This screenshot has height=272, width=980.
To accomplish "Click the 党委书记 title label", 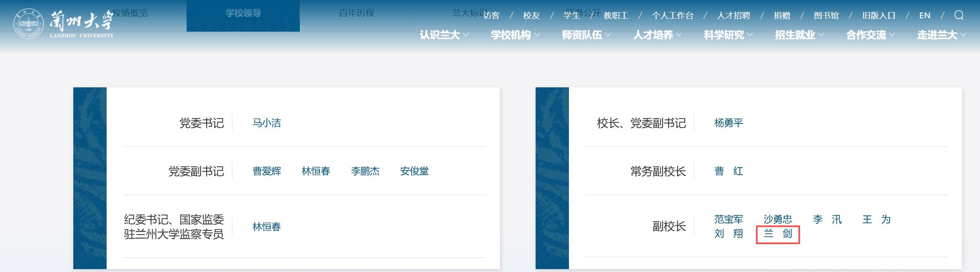I will (202, 123).
